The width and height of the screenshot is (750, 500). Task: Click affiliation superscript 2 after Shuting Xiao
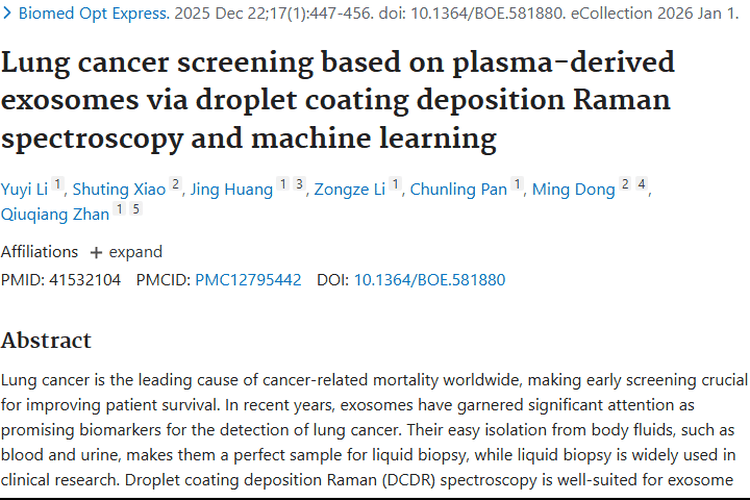click(x=176, y=184)
